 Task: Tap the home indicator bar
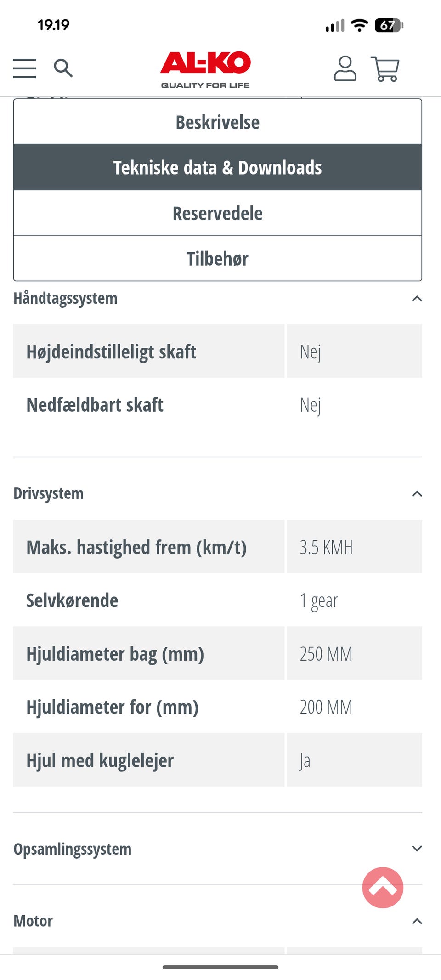(220, 967)
